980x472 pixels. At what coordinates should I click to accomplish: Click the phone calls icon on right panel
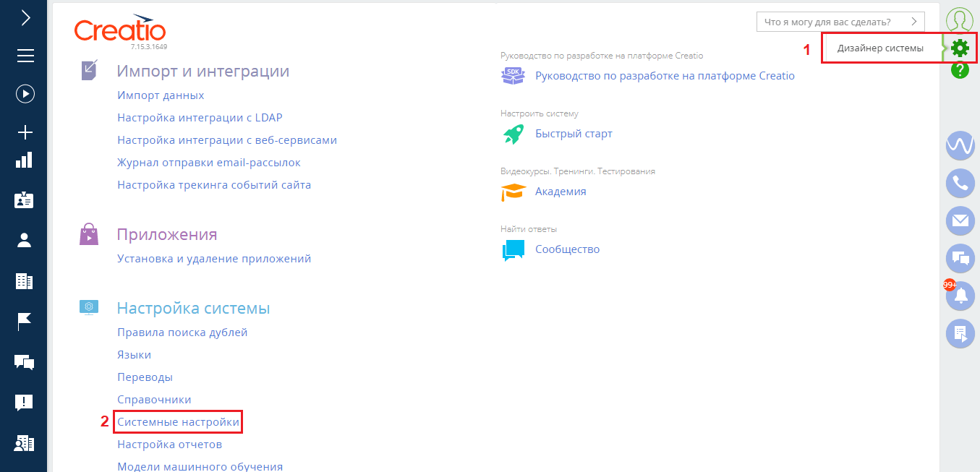point(960,184)
